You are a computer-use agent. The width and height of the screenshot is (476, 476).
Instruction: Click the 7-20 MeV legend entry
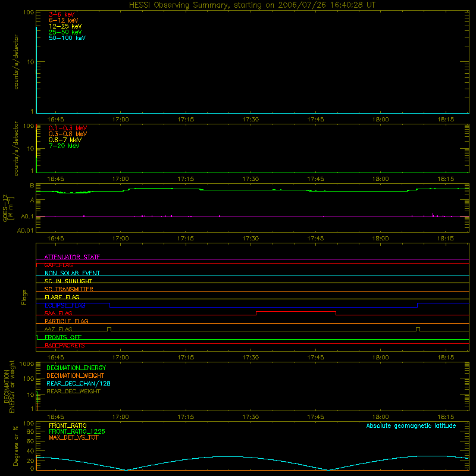pos(64,146)
